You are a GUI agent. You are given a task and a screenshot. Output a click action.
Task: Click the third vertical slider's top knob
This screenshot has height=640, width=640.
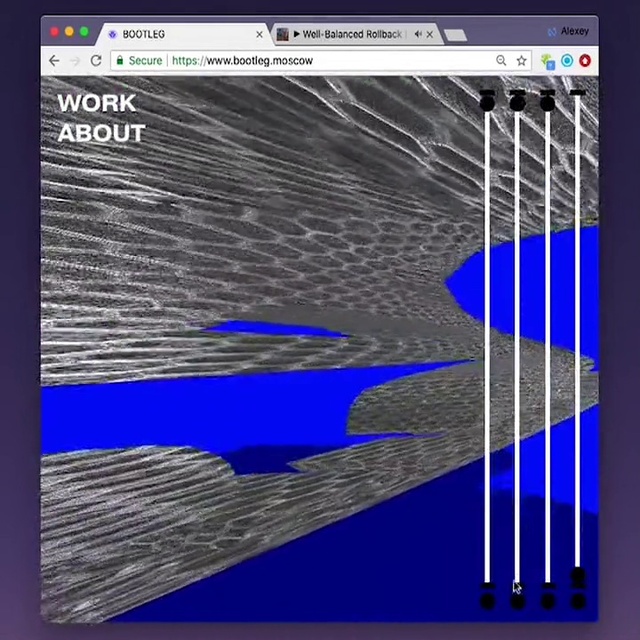[x=547, y=102]
